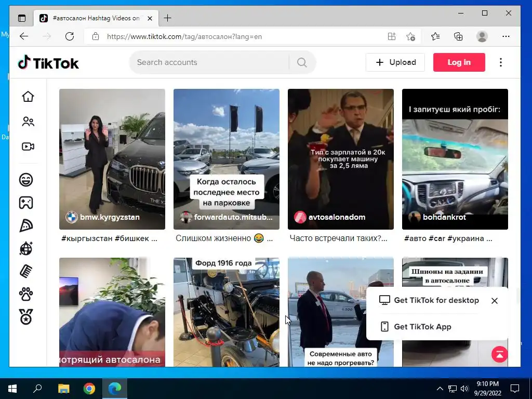The image size is (532, 399).
Task: Click the red scroll-to-top arrow button
Action: [499, 354]
